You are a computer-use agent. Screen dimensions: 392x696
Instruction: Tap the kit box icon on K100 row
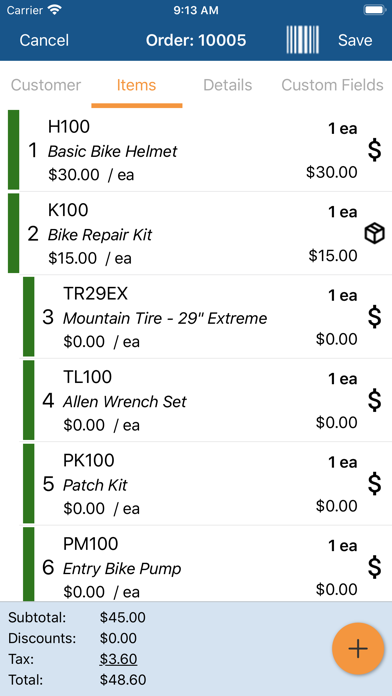(x=374, y=233)
